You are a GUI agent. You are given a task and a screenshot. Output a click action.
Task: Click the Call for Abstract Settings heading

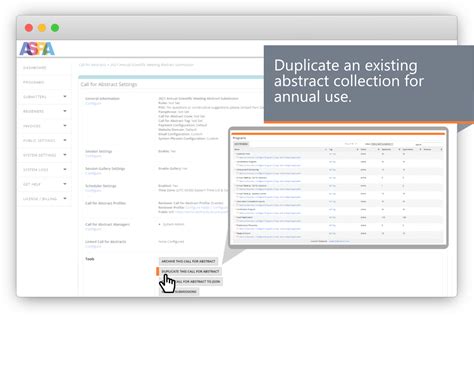tap(109, 84)
